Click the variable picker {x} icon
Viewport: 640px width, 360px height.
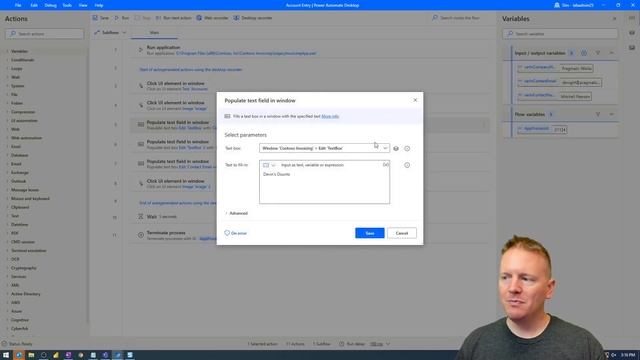click(385, 165)
